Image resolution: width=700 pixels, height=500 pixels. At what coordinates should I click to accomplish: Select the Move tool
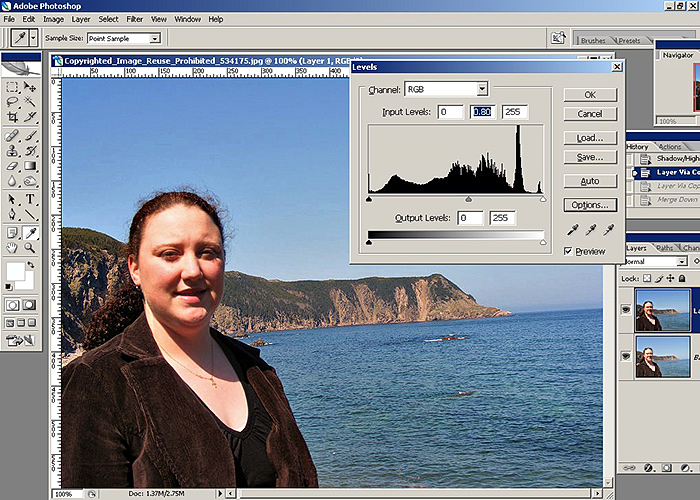[x=30, y=87]
